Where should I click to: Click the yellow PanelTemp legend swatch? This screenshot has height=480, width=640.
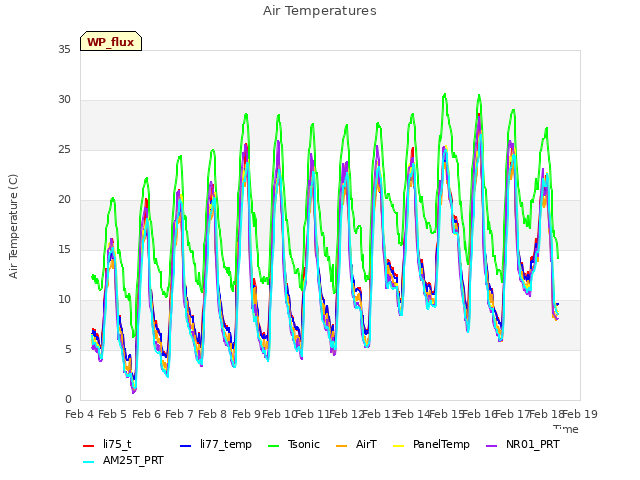(x=398, y=445)
